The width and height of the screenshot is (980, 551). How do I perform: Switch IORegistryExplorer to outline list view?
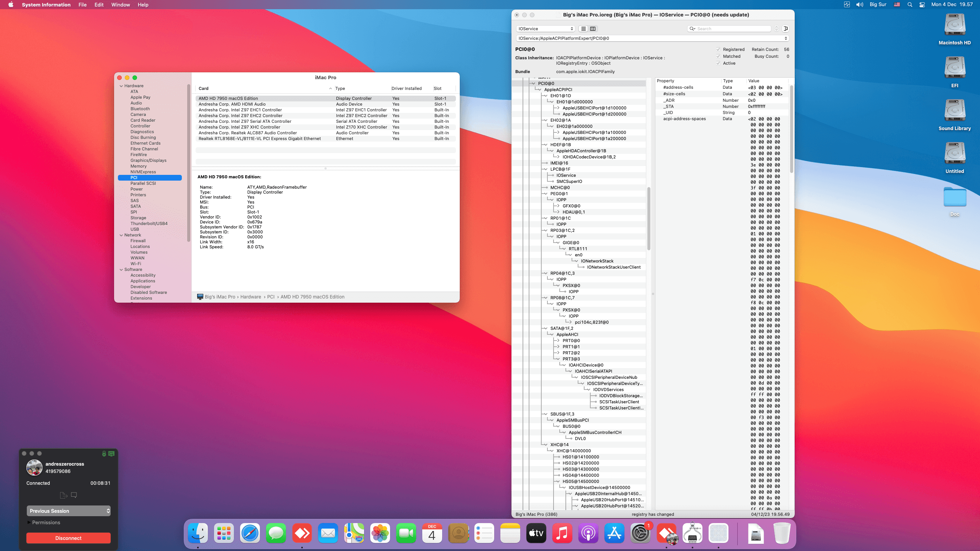click(583, 29)
